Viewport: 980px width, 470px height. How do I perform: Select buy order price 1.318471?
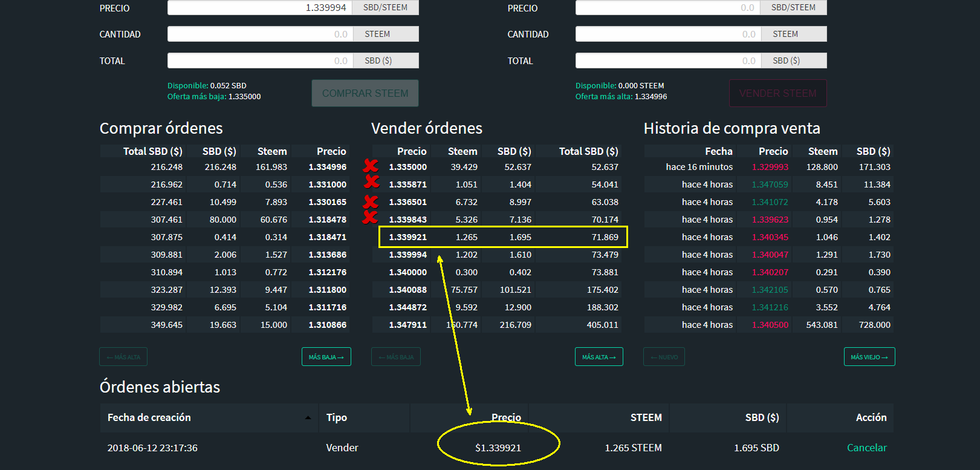pos(328,238)
